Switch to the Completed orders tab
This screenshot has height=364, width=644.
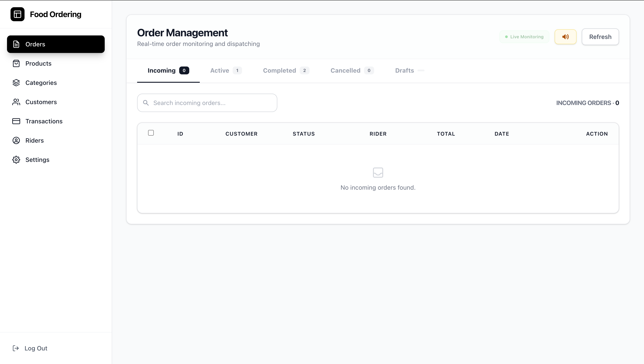tap(286, 70)
